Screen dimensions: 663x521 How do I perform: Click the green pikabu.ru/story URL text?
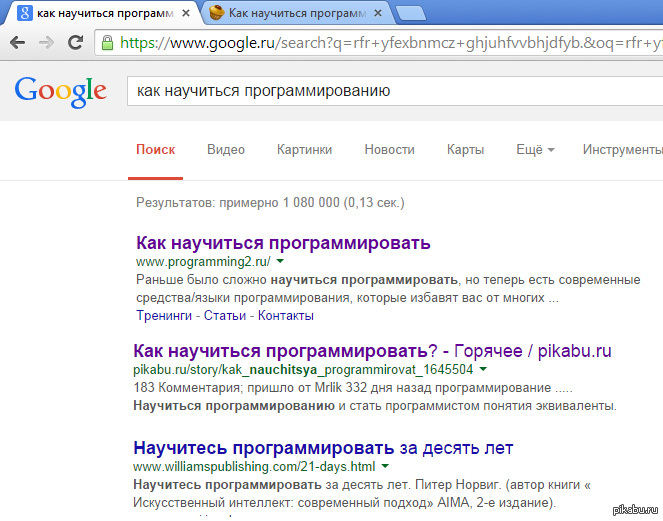click(303, 370)
